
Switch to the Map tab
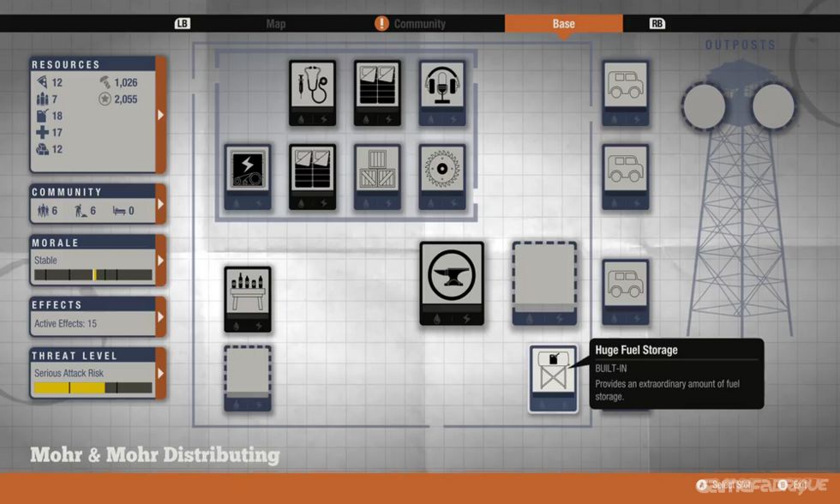click(276, 23)
